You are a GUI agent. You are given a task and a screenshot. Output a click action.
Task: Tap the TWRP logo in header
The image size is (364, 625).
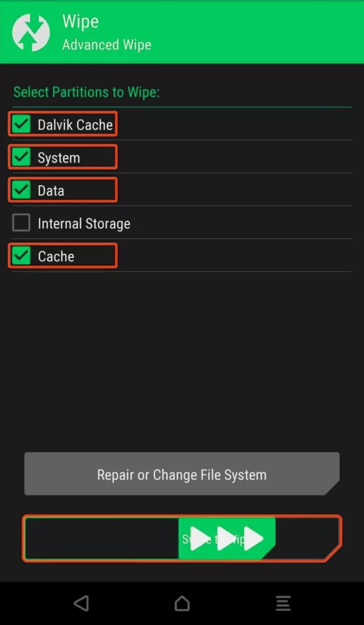point(31,32)
